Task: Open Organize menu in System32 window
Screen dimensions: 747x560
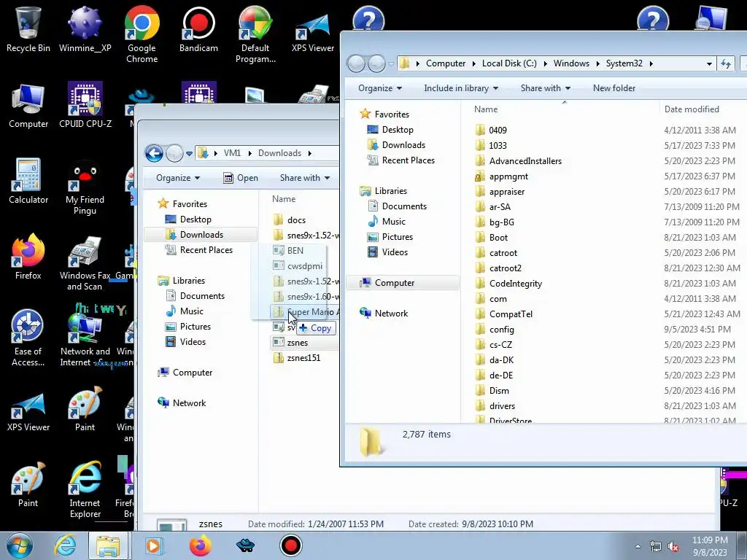Action: point(379,88)
